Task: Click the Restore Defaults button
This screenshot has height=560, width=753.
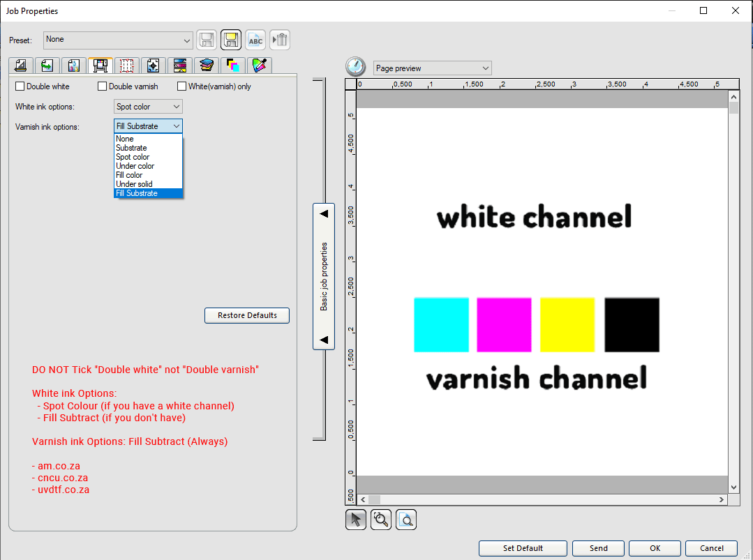Action: coord(247,315)
